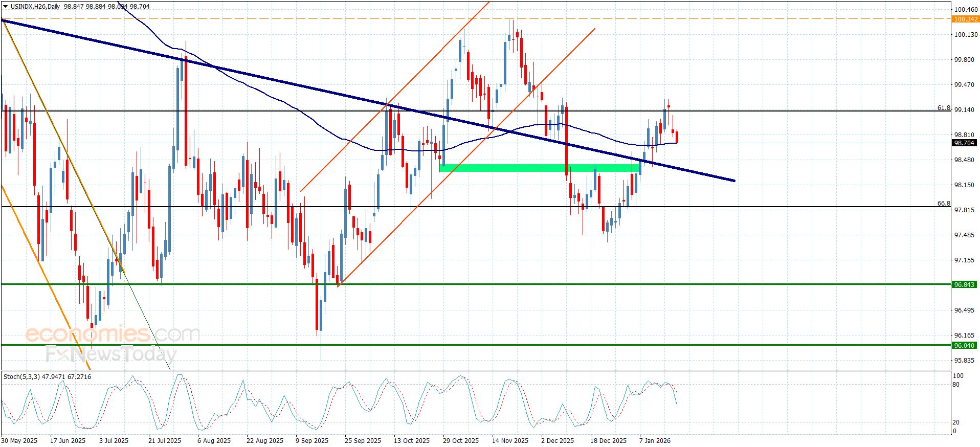The height and width of the screenshot is (447, 980).
Task: Open the economies.com watermark link
Action: click(113, 334)
